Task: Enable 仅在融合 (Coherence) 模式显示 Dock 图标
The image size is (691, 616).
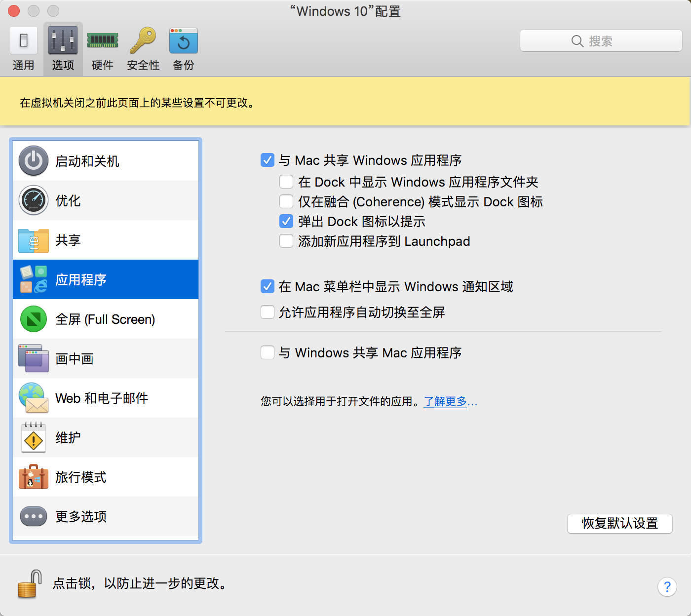Action: pos(286,201)
